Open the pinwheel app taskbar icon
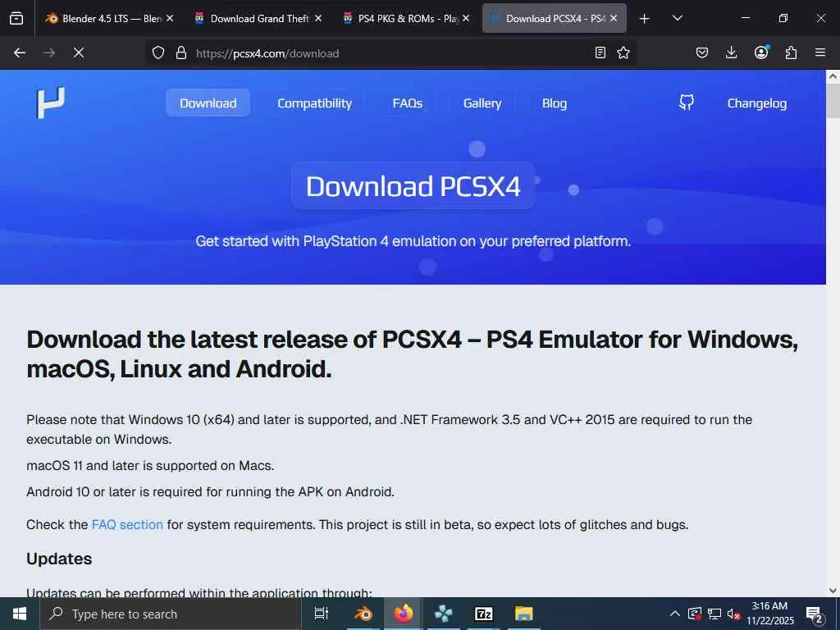840x630 pixels. tap(444, 614)
